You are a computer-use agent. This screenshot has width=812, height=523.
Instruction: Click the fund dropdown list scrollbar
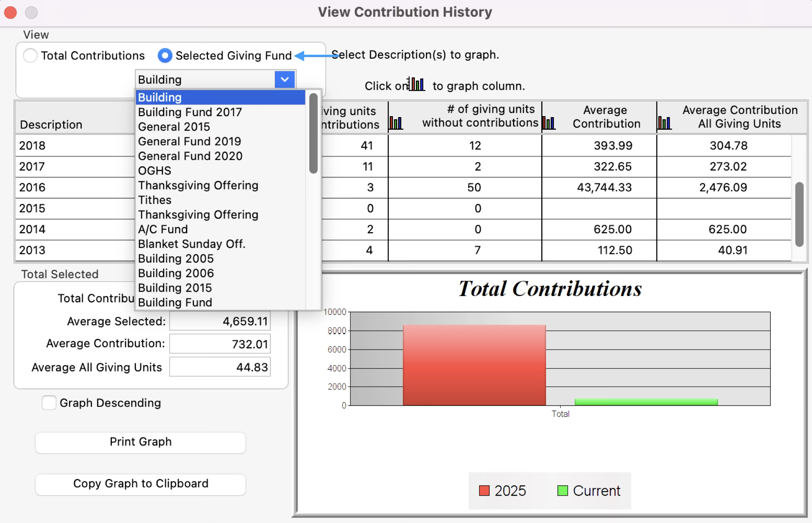point(313,133)
